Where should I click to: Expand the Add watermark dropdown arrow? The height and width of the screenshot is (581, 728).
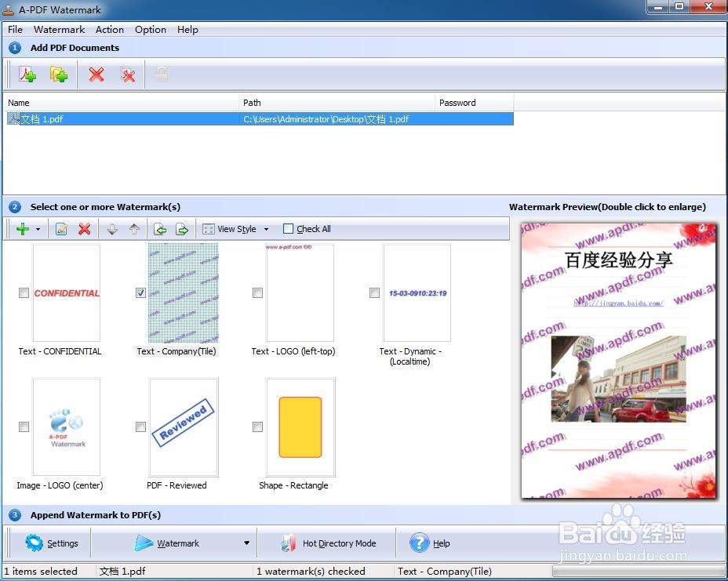click(38, 229)
